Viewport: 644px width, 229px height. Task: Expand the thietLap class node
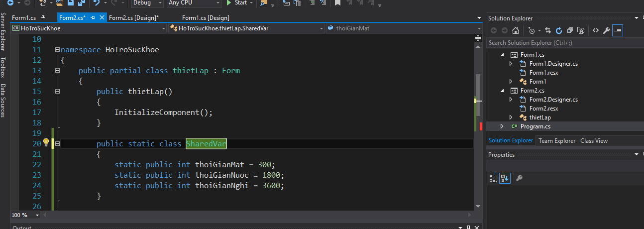coord(511,117)
